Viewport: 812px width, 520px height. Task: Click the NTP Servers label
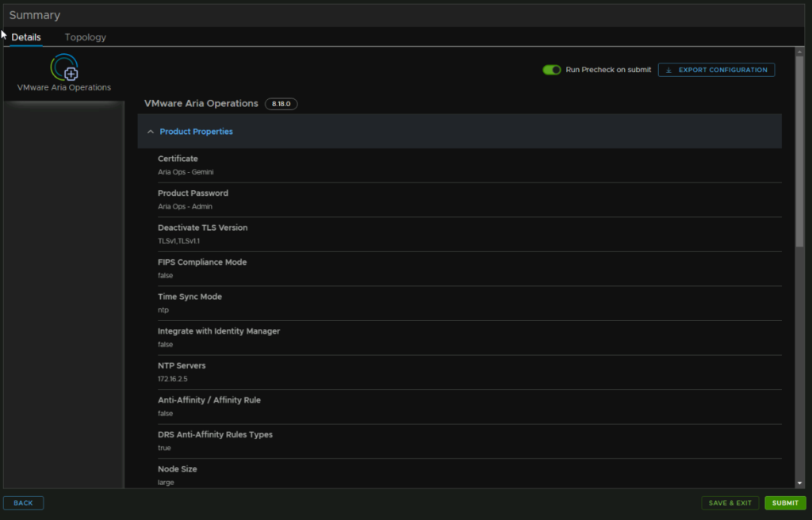pyautogui.click(x=182, y=365)
